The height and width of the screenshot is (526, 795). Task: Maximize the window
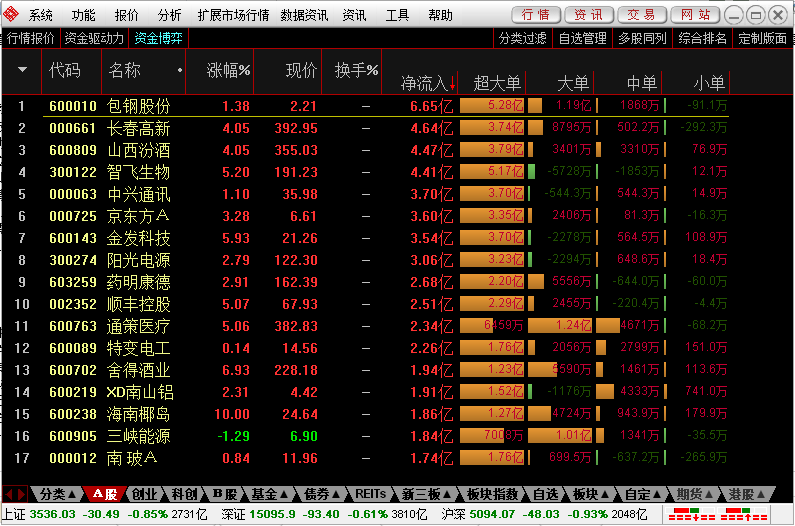tap(755, 15)
